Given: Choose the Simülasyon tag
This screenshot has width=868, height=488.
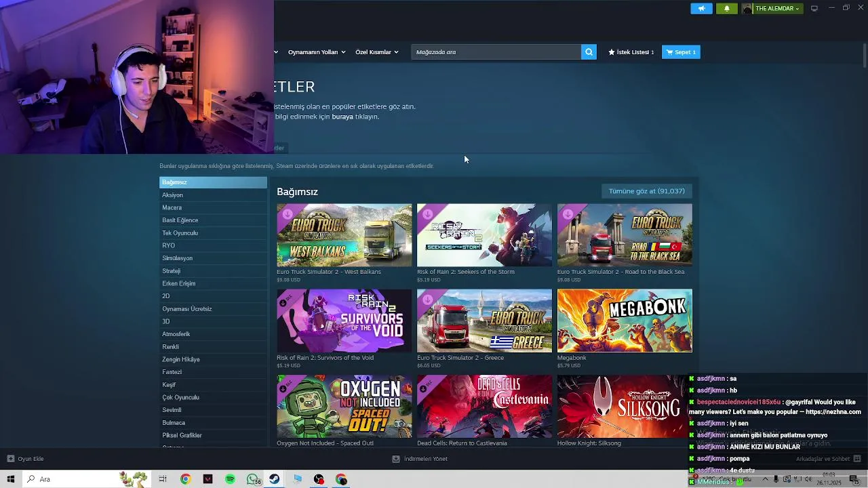Looking at the screenshot, I should click(x=213, y=258).
